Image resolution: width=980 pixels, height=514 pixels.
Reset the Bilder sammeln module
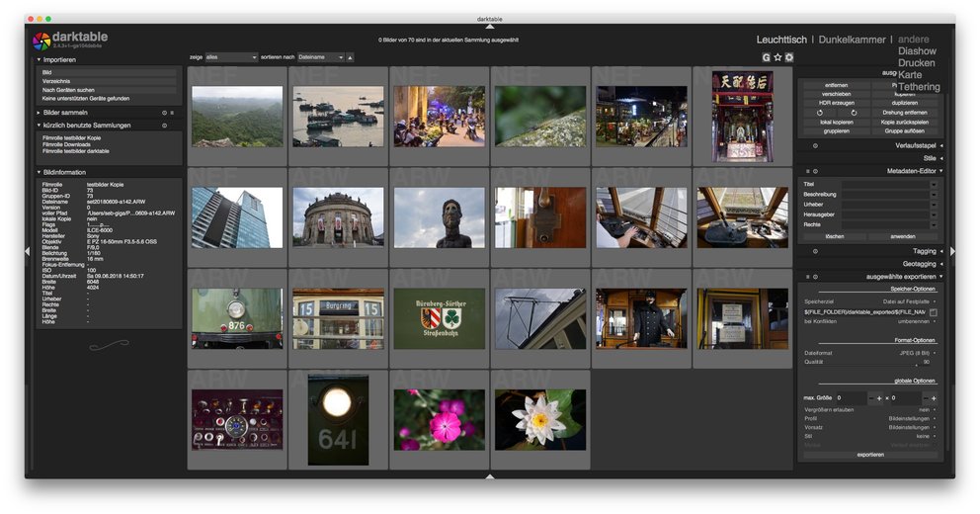click(164, 114)
